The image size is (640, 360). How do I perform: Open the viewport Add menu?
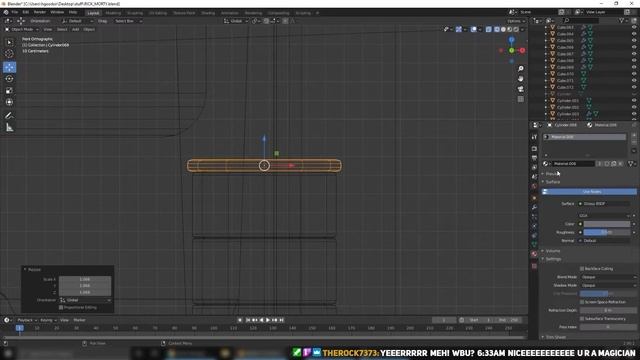75,29
